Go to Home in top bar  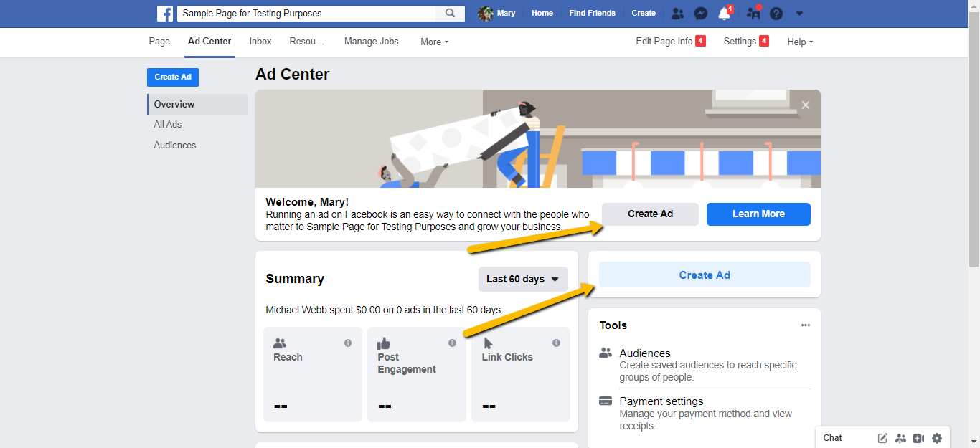tap(542, 14)
